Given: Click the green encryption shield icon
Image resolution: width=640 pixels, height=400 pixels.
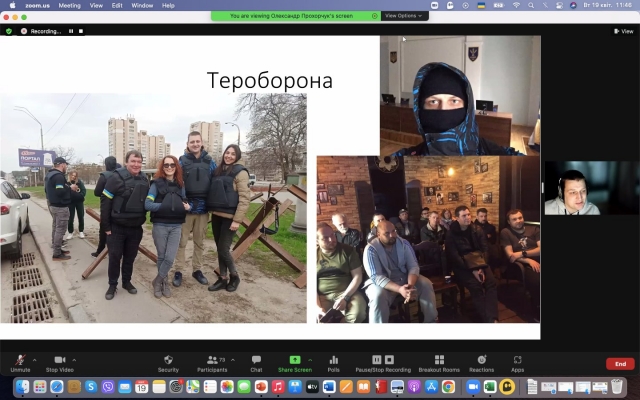Looking at the screenshot, I should 9,31.
